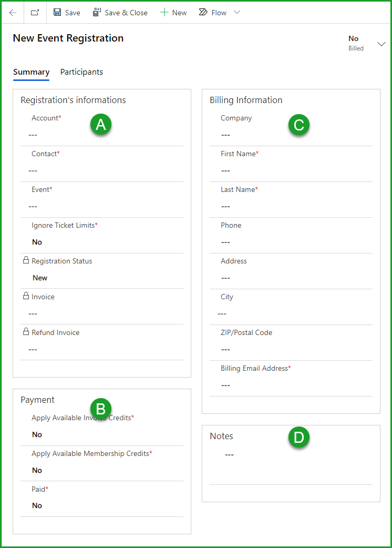Click the Billing Email Address input field
Screen dimensions: 392x548
pyautogui.click(x=263, y=385)
